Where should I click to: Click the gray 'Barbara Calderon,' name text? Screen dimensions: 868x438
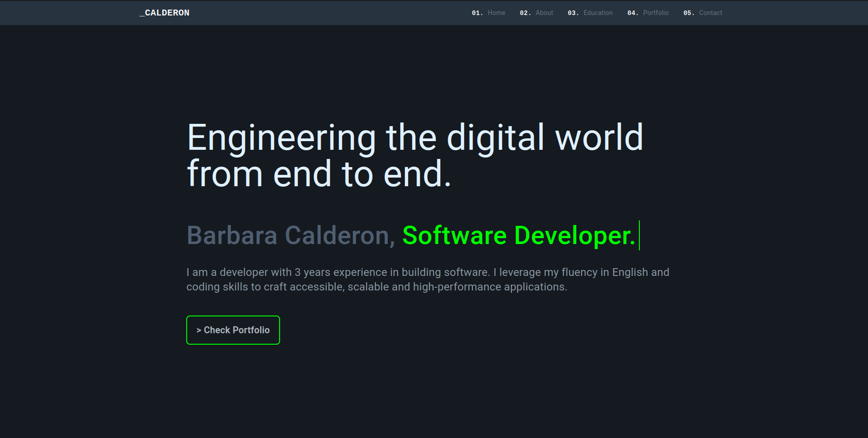(x=291, y=235)
